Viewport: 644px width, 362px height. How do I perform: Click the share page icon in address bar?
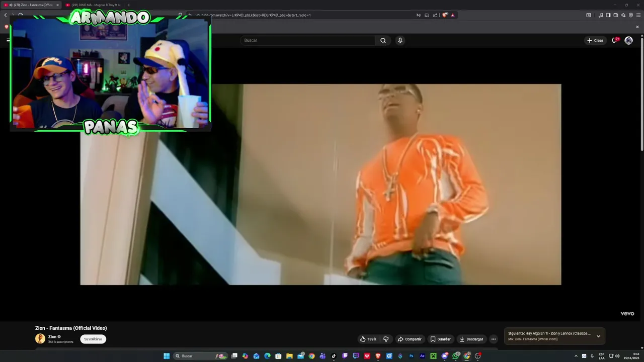coord(435,15)
